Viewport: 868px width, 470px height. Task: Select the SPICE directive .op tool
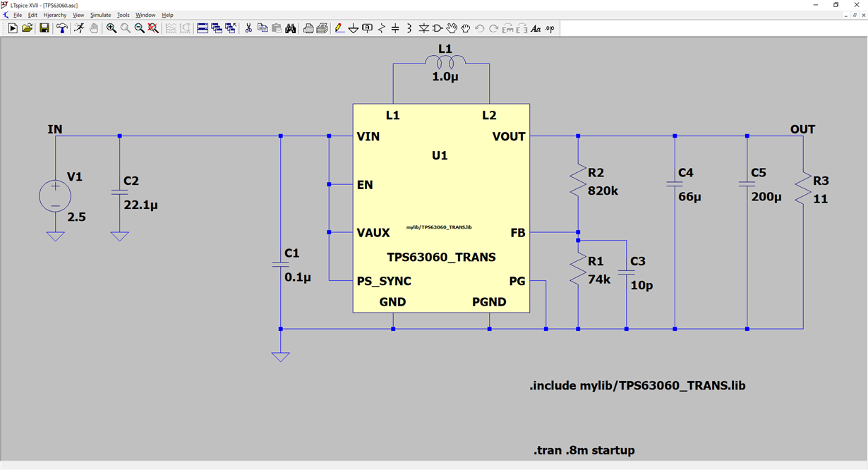(x=550, y=28)
